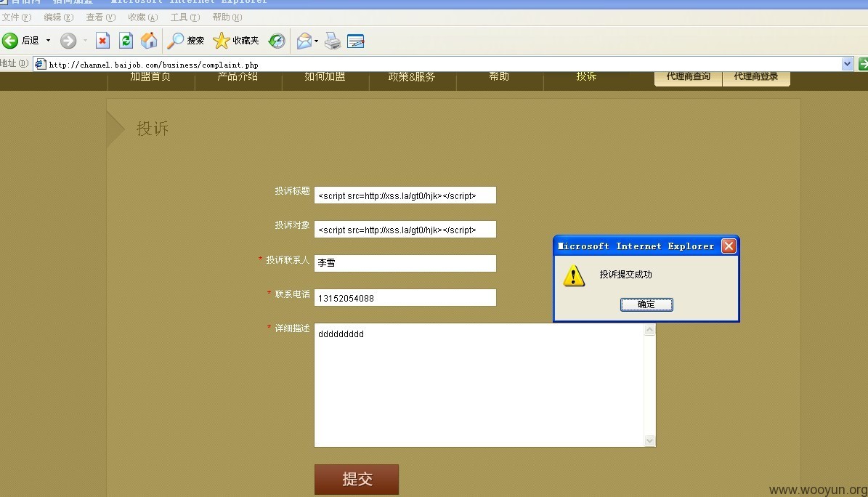The height and width of the screenshot is (497, 868).
Task: Click the 代理商查询 tab button
Action: click(688, 78)
